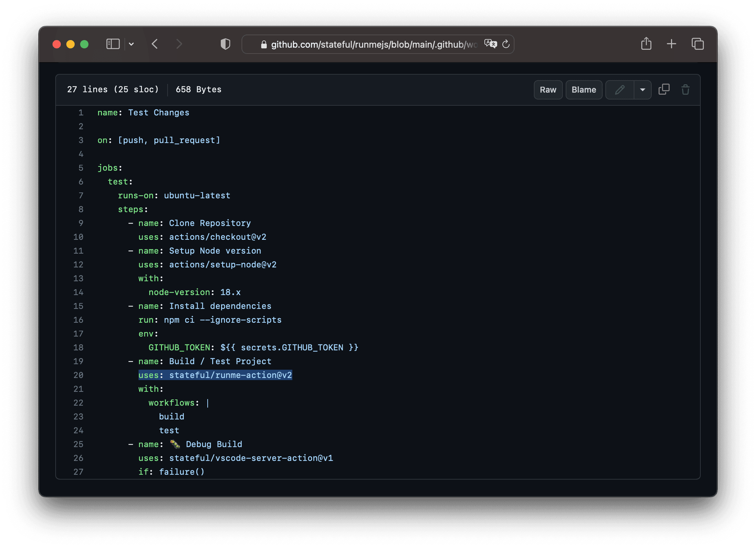Select line number 7
Viewport: 756px width, 548px height.
[81, 196]
